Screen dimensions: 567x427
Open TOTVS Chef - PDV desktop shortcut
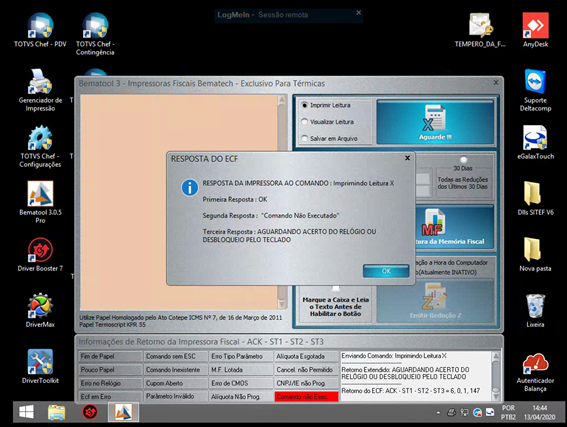pyautogui.click(x=40, y=30)
